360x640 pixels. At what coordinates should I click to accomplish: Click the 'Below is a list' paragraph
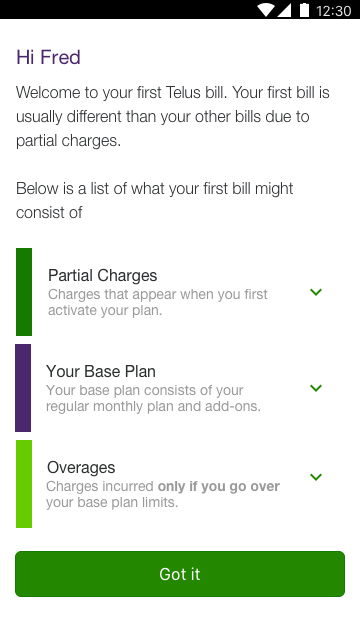coord(154,200)
